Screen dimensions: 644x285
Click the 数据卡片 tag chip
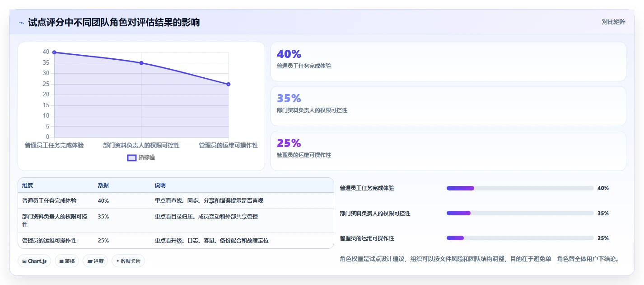pos(128,261)
